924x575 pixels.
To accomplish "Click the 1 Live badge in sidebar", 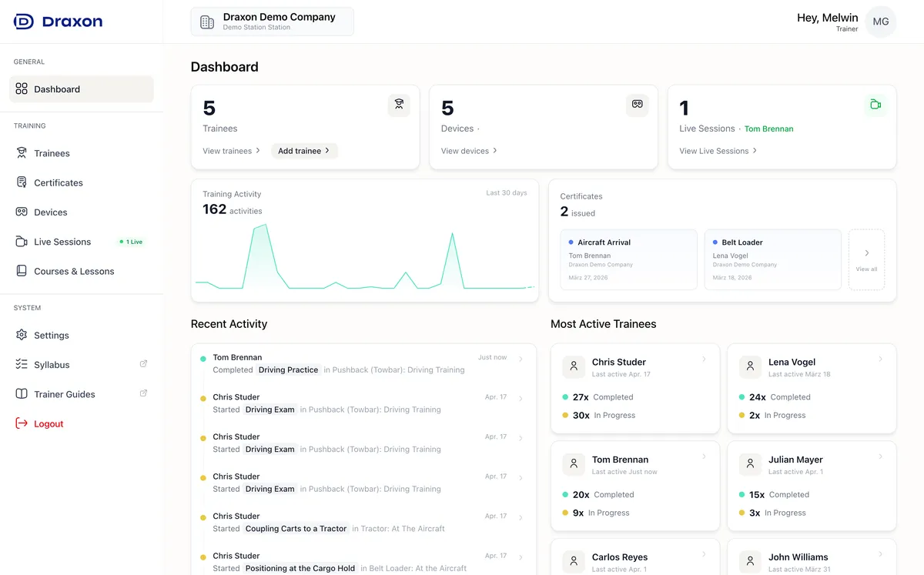I will (131, 242).
